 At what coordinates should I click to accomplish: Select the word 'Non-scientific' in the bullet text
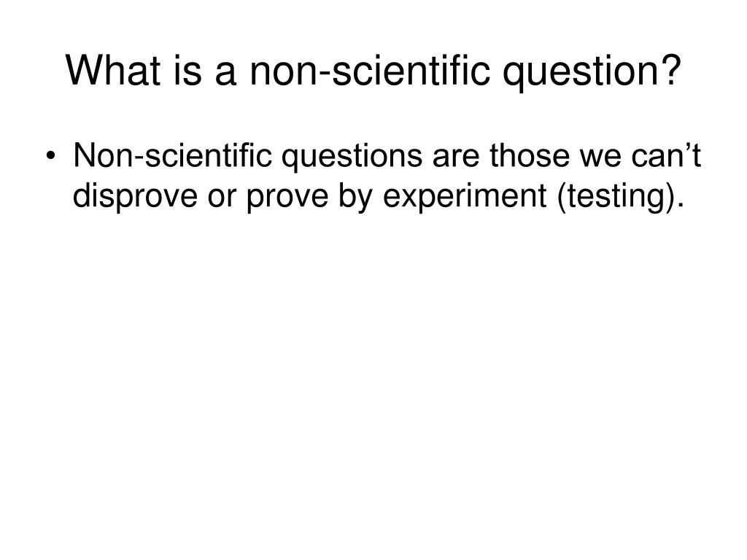click(x=172, y=155)
